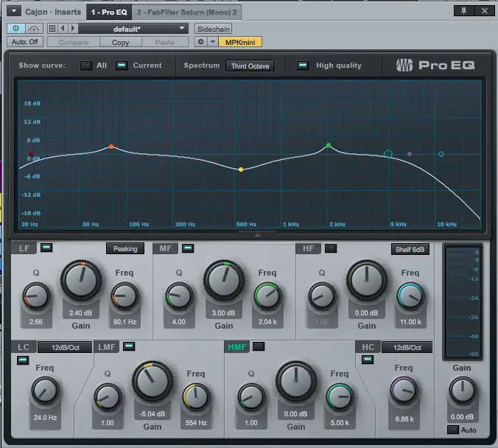Click the purple HC node on graph
The height and width of the screenshot is (448, 498).
coord(410,154)
